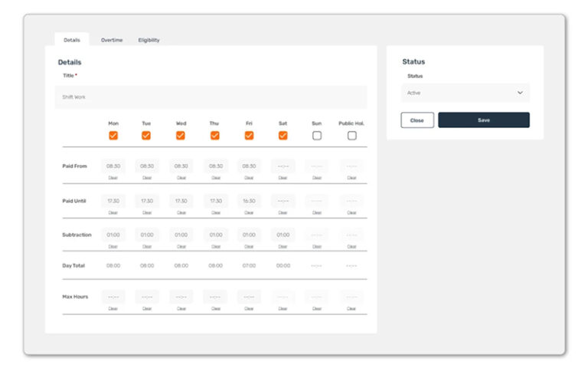The width and height of the screenshot is (588, 368).
Task: Uncheck the Wed checkbox
Action: 181,136
